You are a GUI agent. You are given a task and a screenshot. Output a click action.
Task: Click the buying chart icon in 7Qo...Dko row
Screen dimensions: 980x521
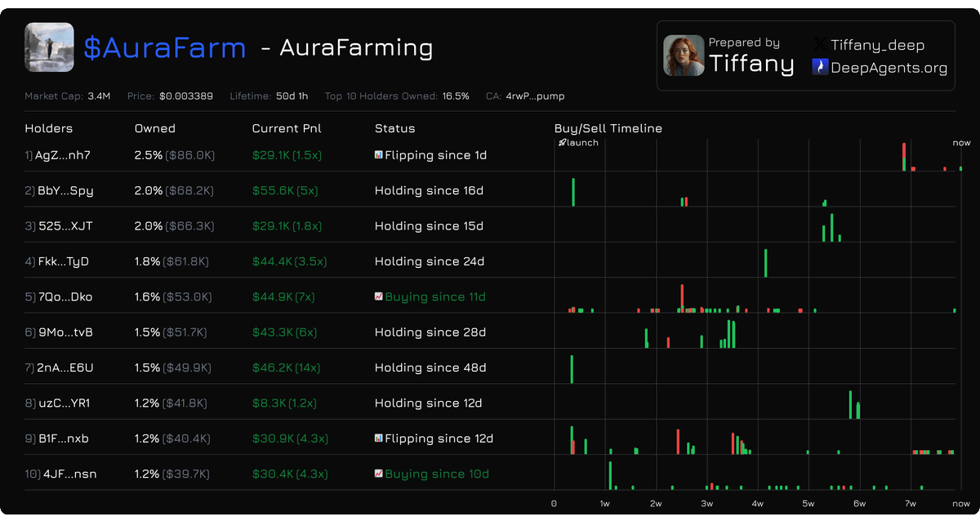(x=379, y=296)
